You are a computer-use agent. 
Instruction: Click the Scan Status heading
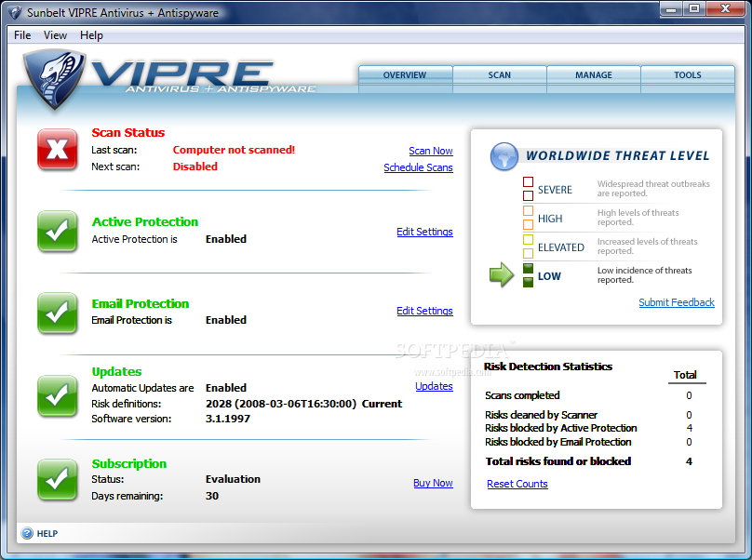[128, 133]
